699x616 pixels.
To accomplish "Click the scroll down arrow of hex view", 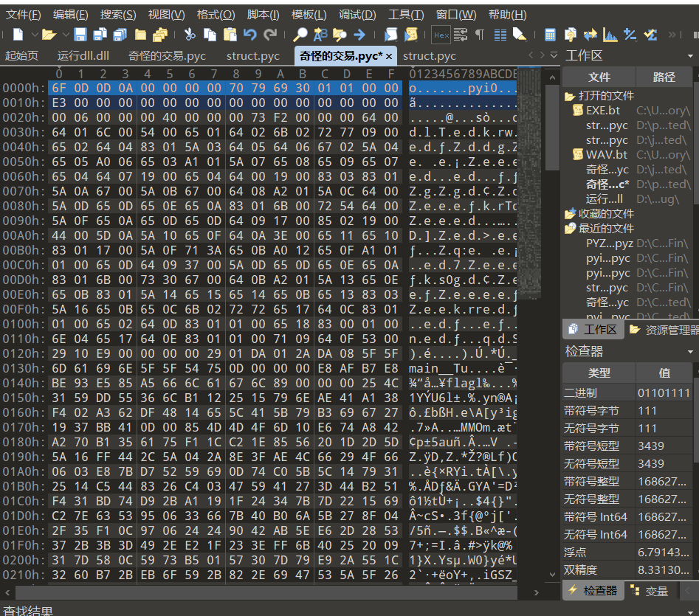I will [x=552, y=575].
